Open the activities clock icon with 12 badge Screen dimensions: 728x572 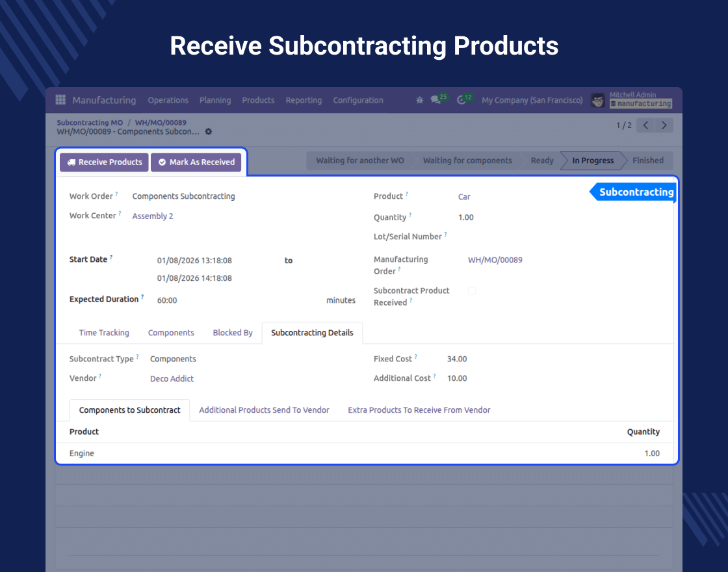click(464, 99)
